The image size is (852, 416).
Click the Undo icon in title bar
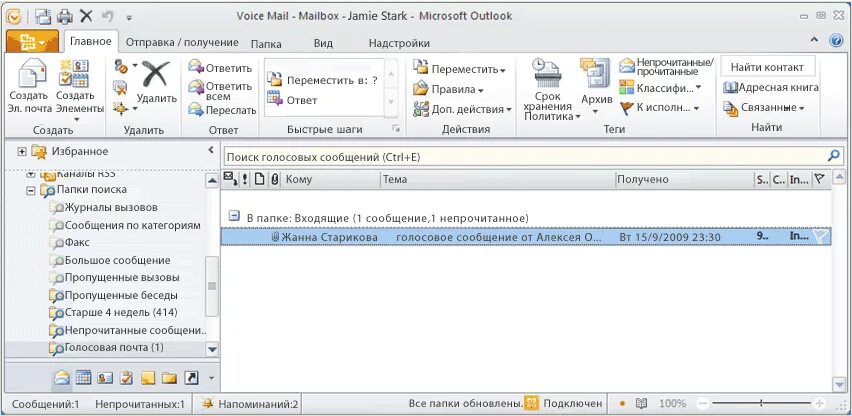107,16
